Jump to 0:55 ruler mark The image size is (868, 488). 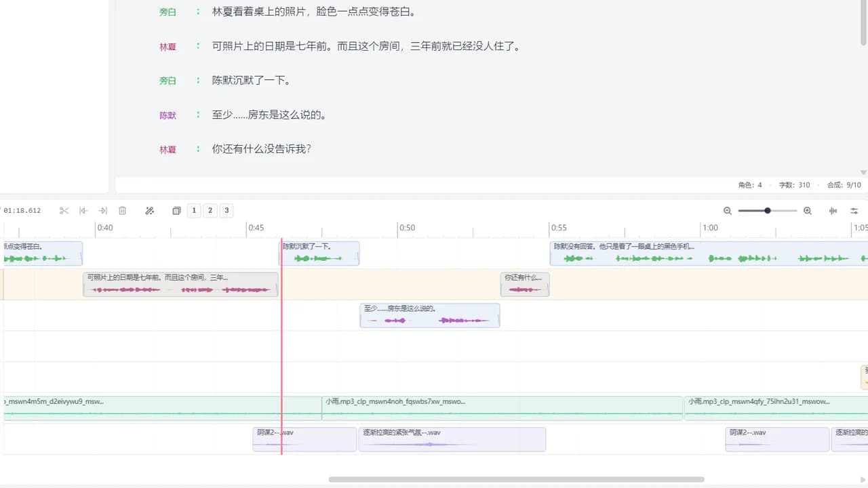pyautogui.click(x=558, y=228)
